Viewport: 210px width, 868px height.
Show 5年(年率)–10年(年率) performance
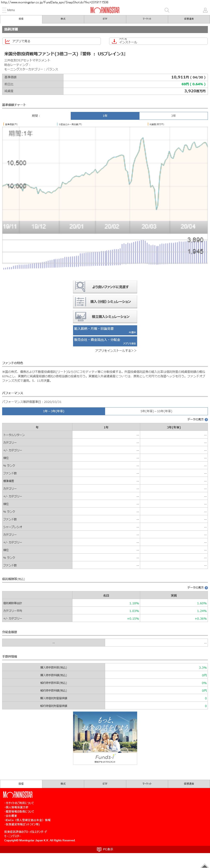click(x=156, y=411)
